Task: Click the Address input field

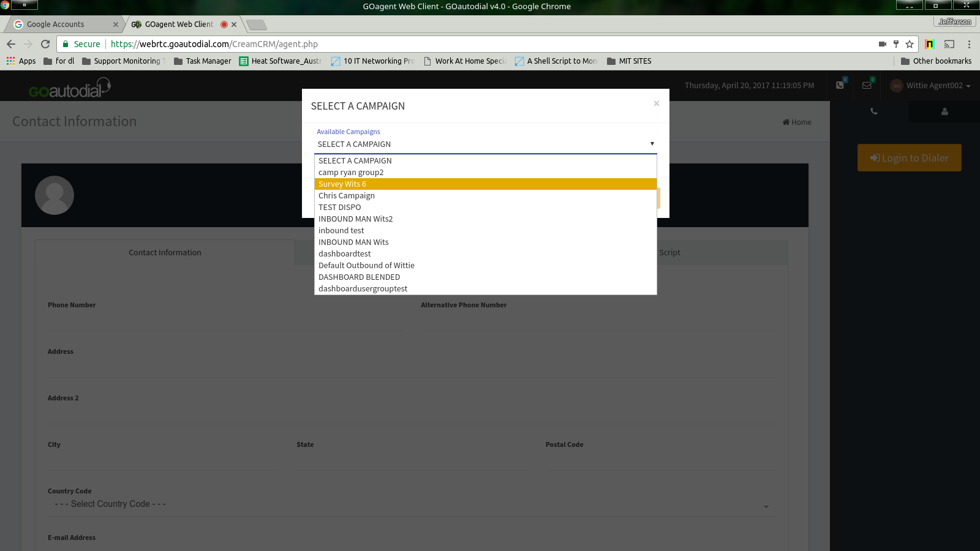Action: pyautogui.click(x=412, y=368)
